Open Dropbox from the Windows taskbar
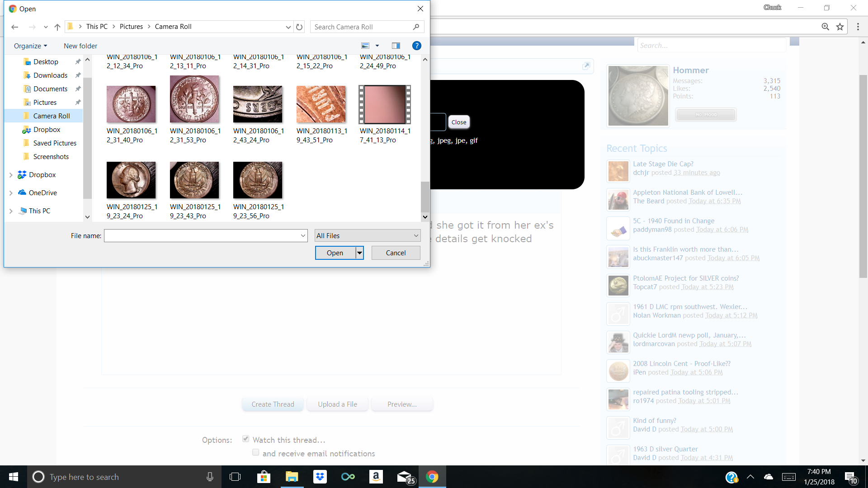 click(320, 477)
